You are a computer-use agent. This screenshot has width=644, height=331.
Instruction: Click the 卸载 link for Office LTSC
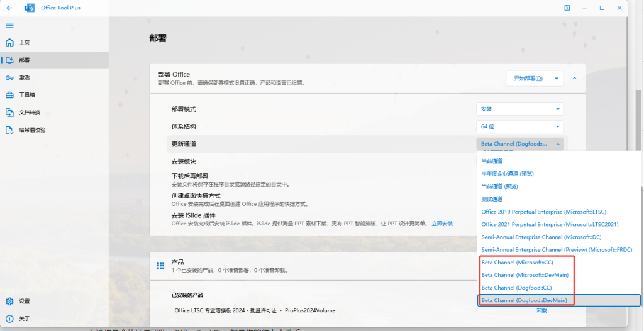[541, 310]
